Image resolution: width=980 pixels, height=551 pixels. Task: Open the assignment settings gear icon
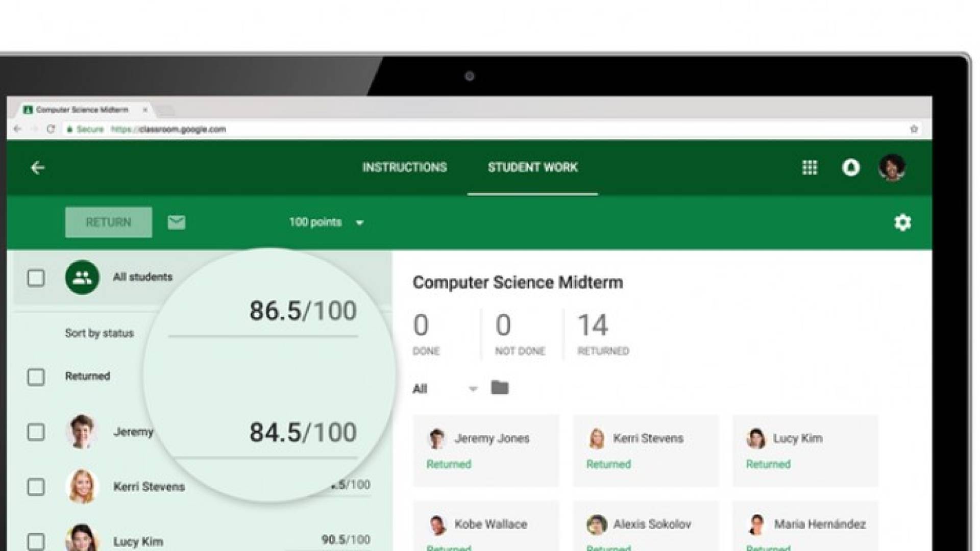[902, 222]
